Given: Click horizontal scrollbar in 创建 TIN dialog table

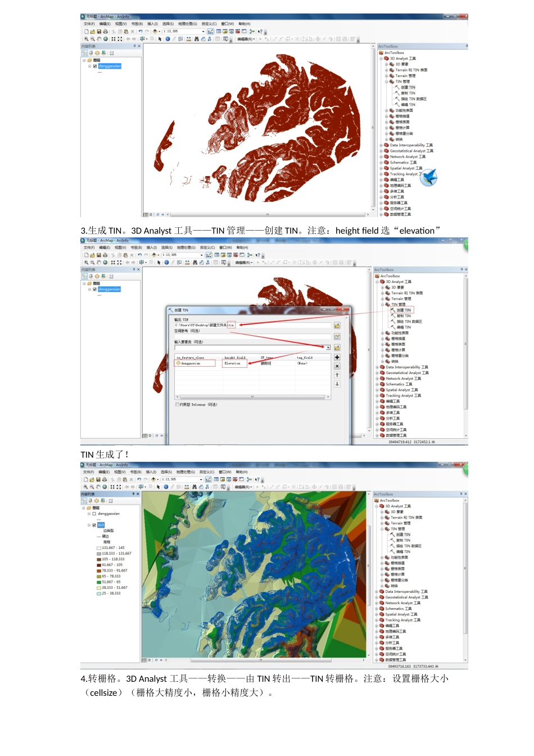Looking at the screenshot, I should [252, 397].
